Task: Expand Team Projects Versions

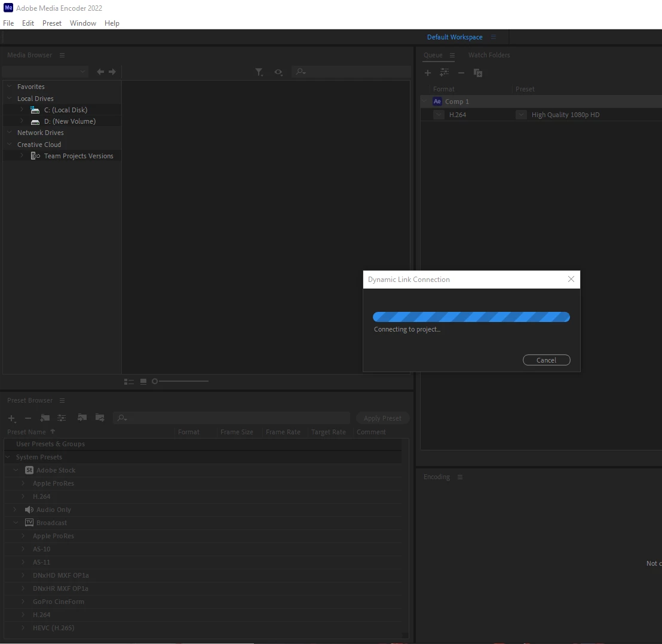Action: (x=22, y=155)
